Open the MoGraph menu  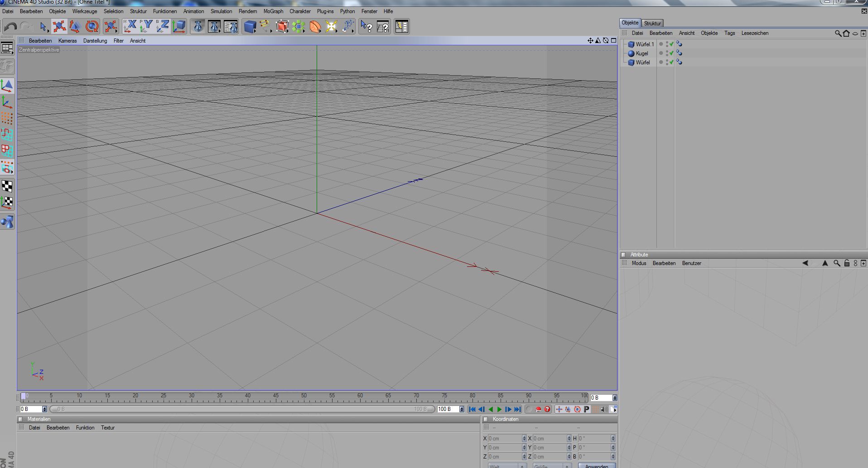tap(273, 11)
